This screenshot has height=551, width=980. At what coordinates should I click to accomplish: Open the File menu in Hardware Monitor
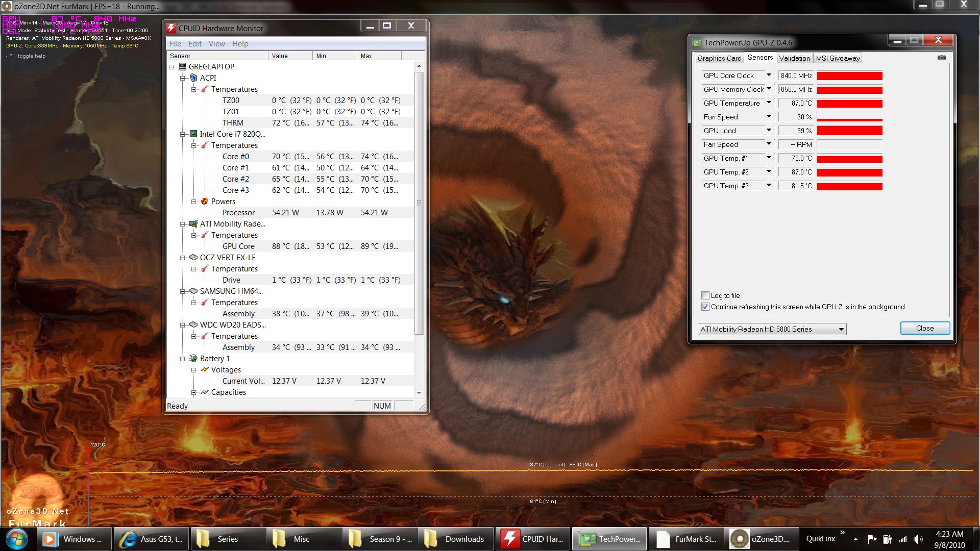click(175, 44)
